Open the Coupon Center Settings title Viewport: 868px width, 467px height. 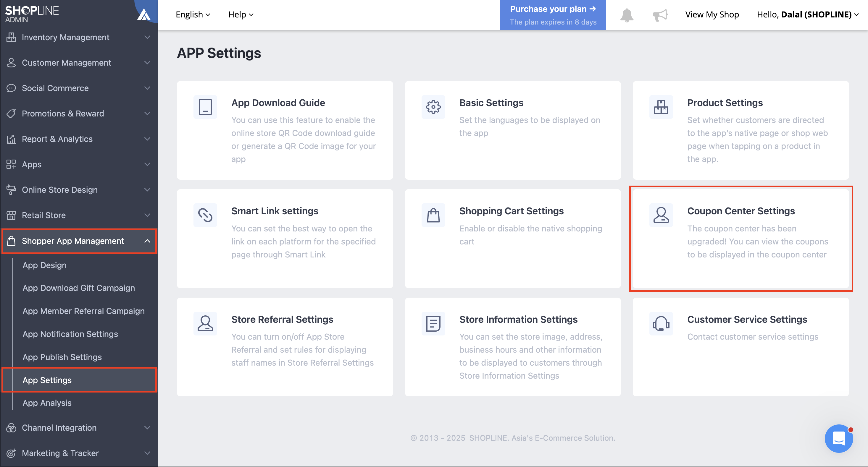tap(741, 211)
